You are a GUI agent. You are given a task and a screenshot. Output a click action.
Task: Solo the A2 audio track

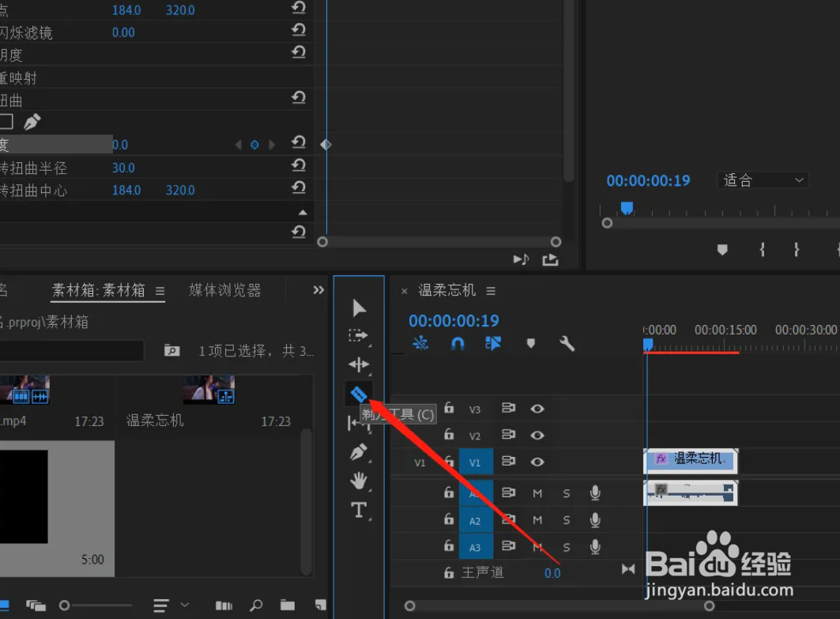point(567,520)
